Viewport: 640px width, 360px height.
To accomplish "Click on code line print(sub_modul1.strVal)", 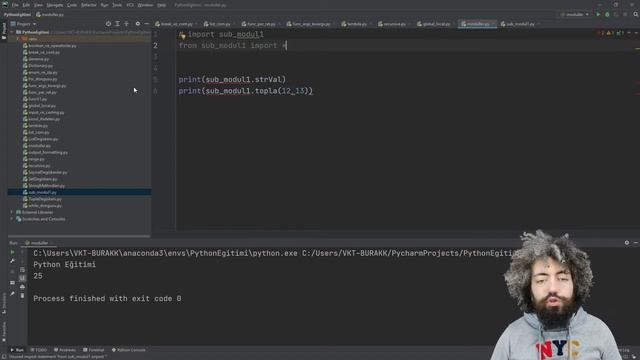I will (232, 80).
